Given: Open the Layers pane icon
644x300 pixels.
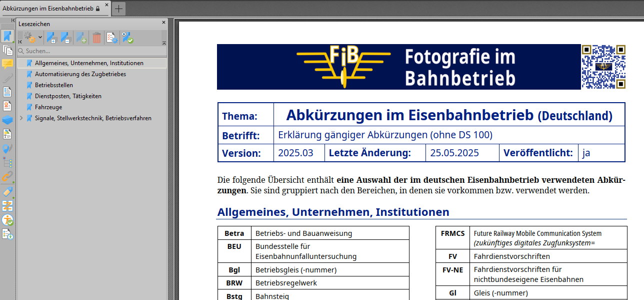Looking at the screenshot, I should tap(7, 120).
